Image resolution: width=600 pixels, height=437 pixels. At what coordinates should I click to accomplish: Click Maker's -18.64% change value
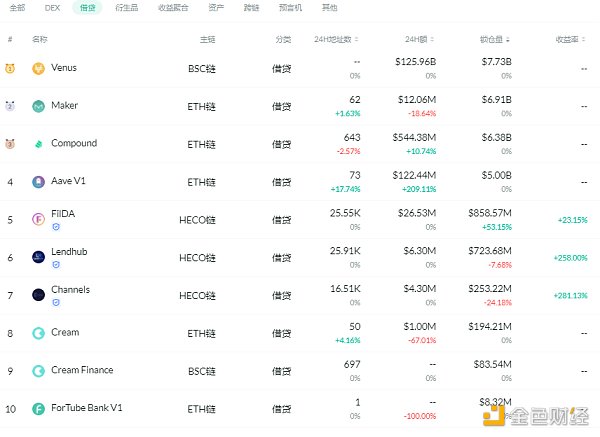[x=422, y=113]
